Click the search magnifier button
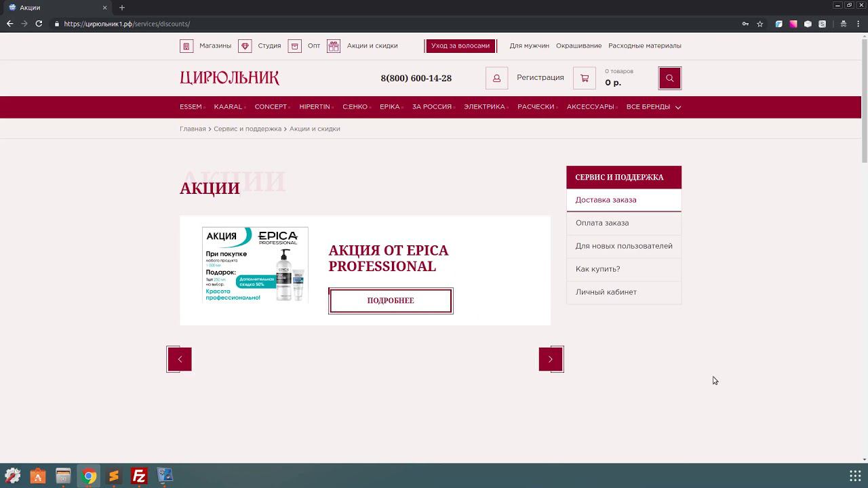Viewport: 868px width, 488px height. (670, 78)
